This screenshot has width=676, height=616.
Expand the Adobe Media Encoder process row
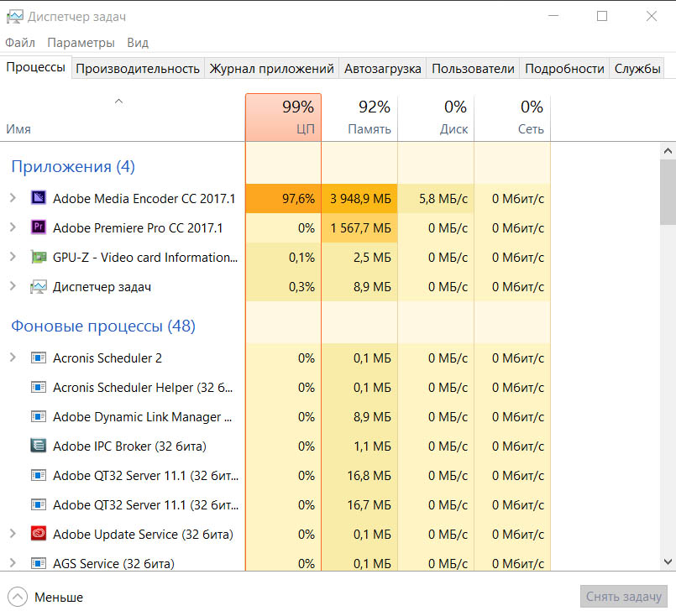click(13, 198)
